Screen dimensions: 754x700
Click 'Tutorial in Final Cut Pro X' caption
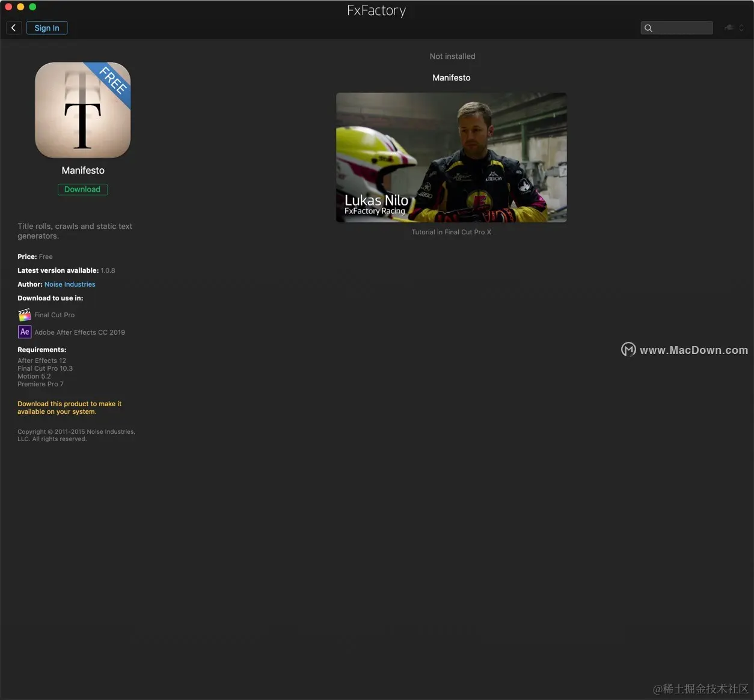[451, 232]
